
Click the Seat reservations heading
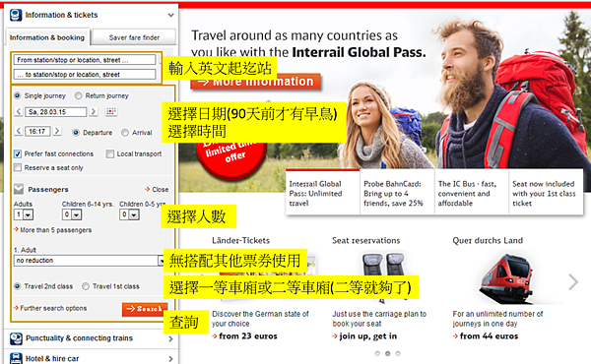pyautogui.click(x=366, y=240)
